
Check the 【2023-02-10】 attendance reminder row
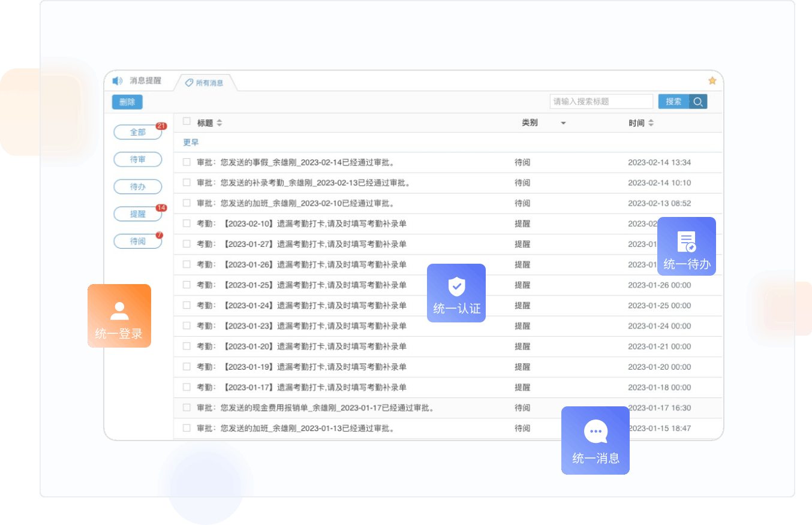pos(187,223)
